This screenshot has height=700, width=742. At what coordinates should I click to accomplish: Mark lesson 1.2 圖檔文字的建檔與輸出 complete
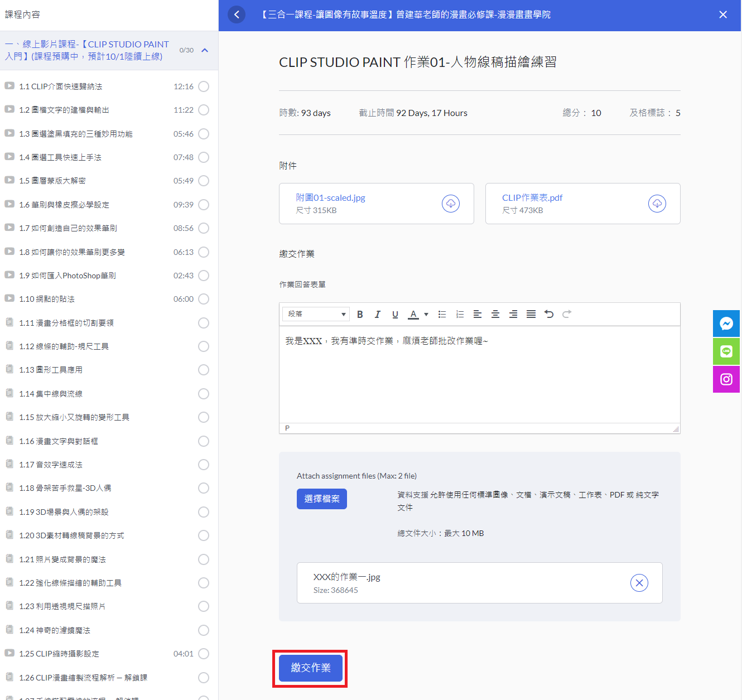[x=204, y=110]
